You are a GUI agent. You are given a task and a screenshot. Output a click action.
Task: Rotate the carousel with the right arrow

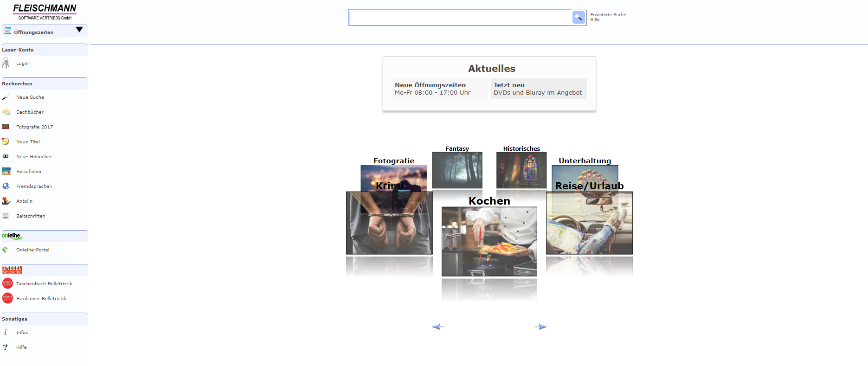click(540, 327)
